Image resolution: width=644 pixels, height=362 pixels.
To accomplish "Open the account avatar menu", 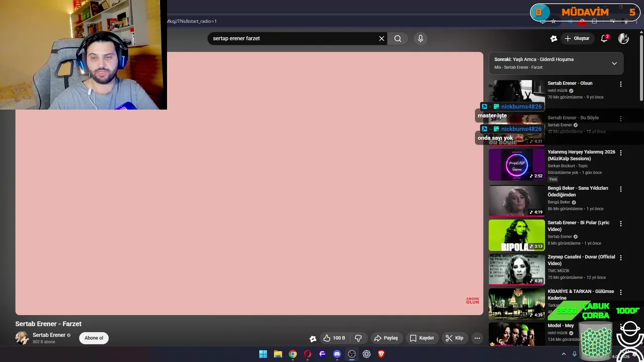I will coord(623,38).
